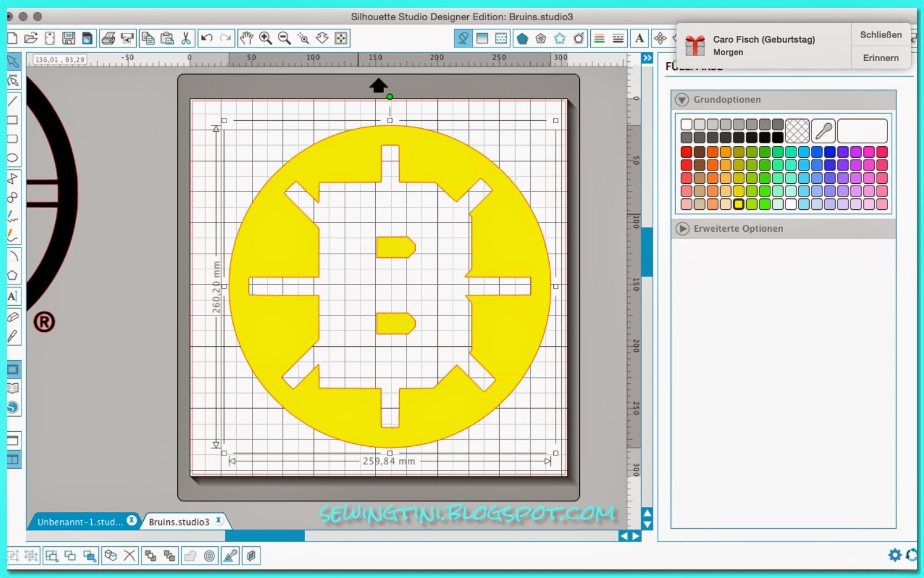Open the Line Color panel
The height and width of the screenshot is (578, 924).
(x=599, y=38)
